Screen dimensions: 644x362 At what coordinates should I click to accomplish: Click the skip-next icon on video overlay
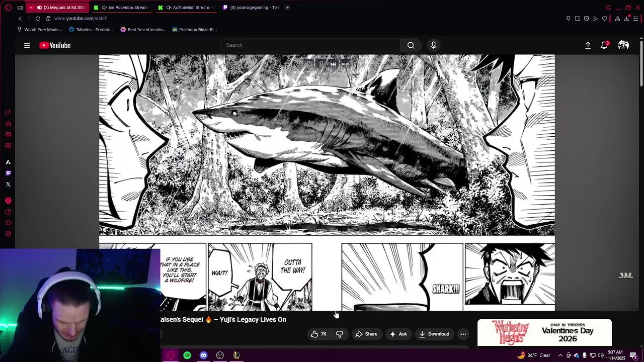[333, 64]
